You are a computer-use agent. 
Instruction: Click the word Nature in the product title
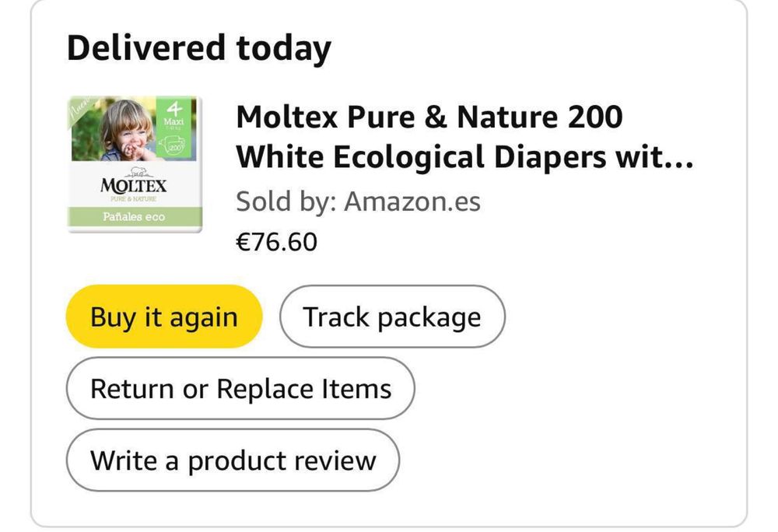point(507,117)
